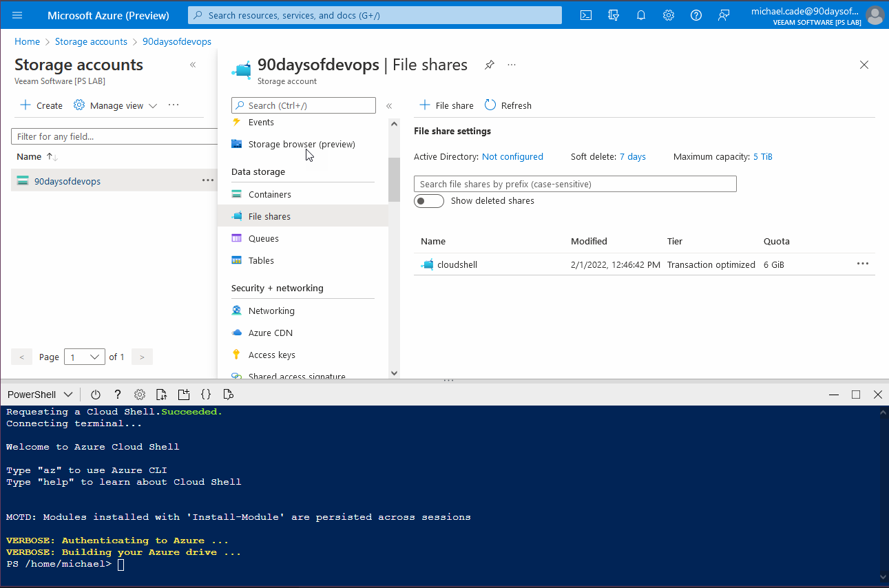
Task: Open Cloud Shell settings gear
Action: click(140, 394)
